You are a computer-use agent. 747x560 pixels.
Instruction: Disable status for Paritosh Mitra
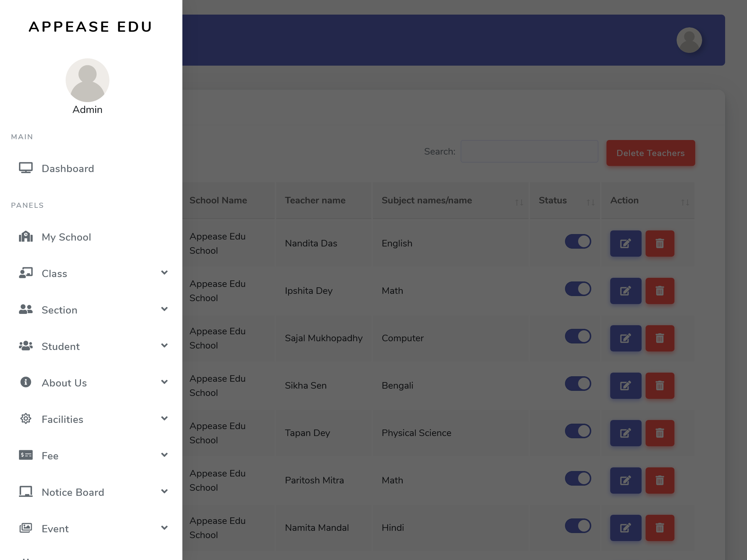click(578, 478)
